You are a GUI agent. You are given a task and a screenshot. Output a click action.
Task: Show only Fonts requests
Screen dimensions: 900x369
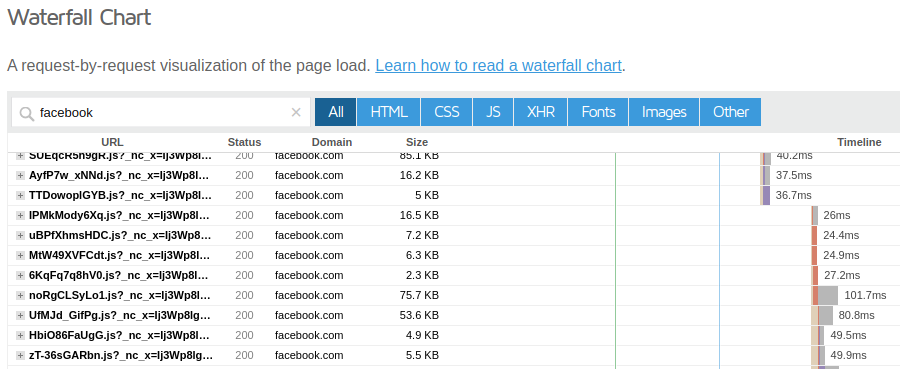pyautogui.click(x=598, y=112)
